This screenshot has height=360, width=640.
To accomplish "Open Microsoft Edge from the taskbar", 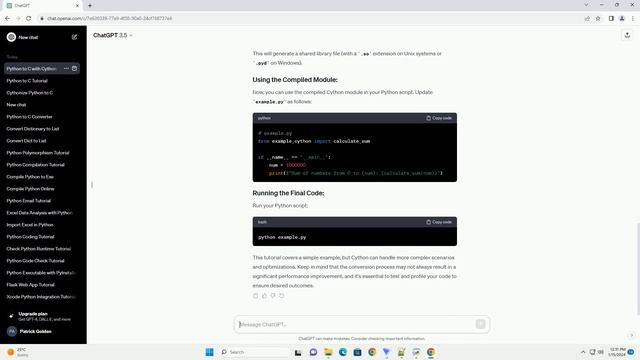I will tap(342, 352).
